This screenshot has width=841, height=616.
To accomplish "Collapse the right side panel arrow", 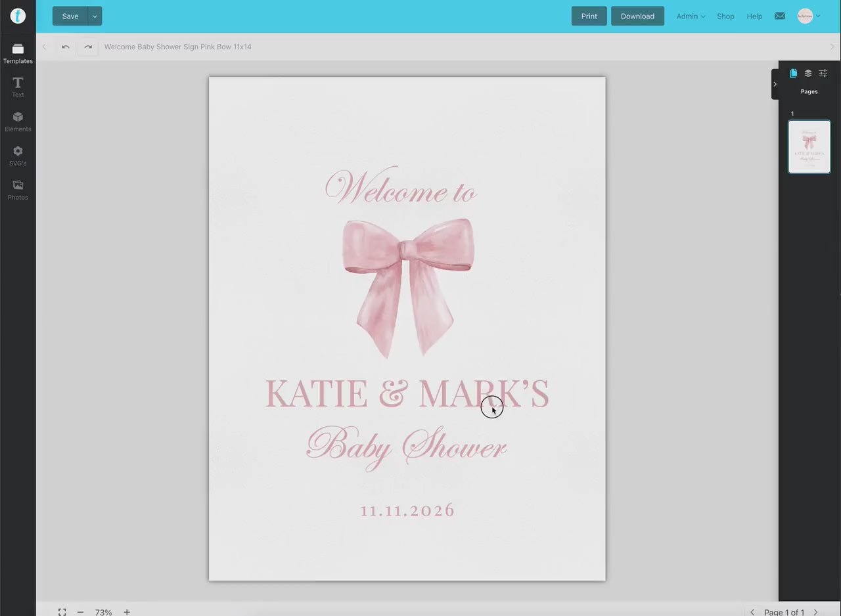I will tap(775, 84).
